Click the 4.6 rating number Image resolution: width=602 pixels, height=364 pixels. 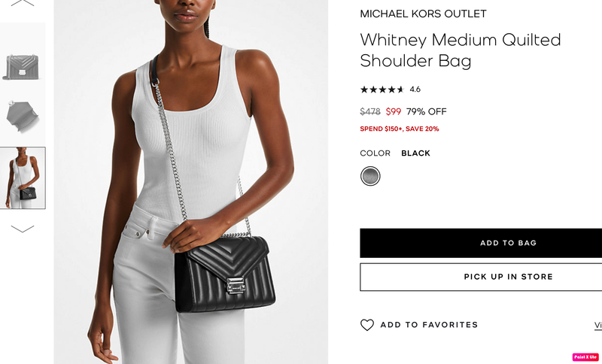(x=415, y=89)
